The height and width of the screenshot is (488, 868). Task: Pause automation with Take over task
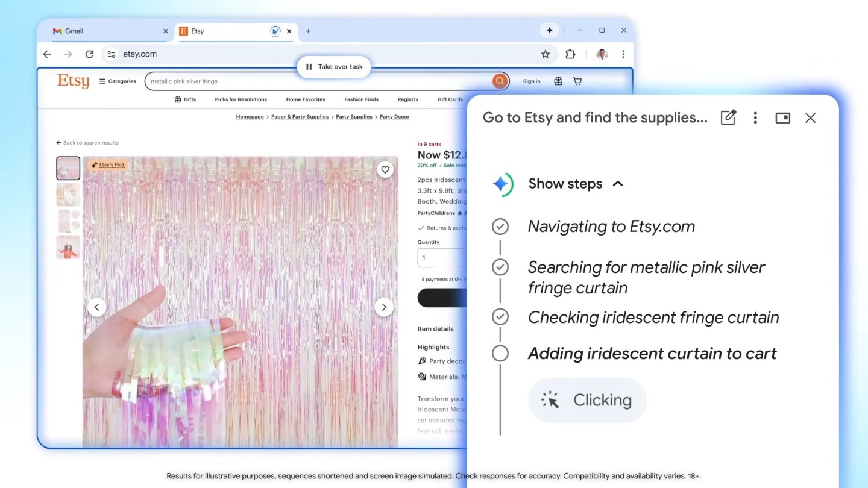click(334, 67)
